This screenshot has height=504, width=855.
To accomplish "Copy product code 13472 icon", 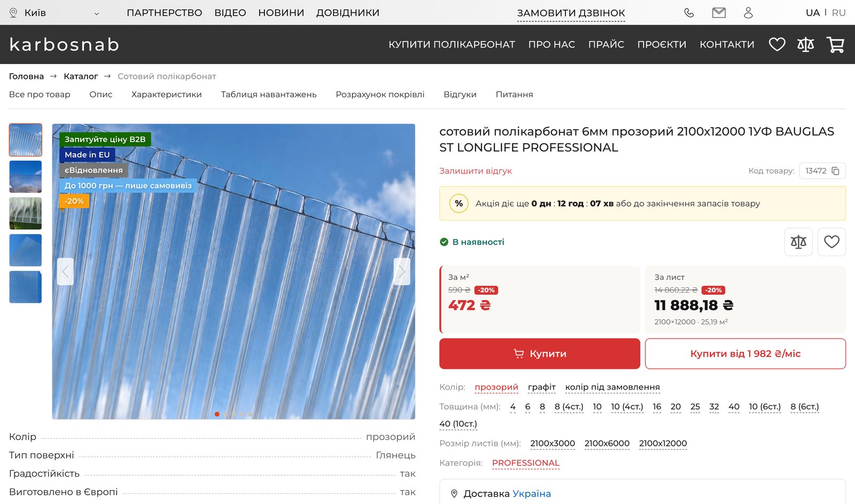I will click(836, 171).
